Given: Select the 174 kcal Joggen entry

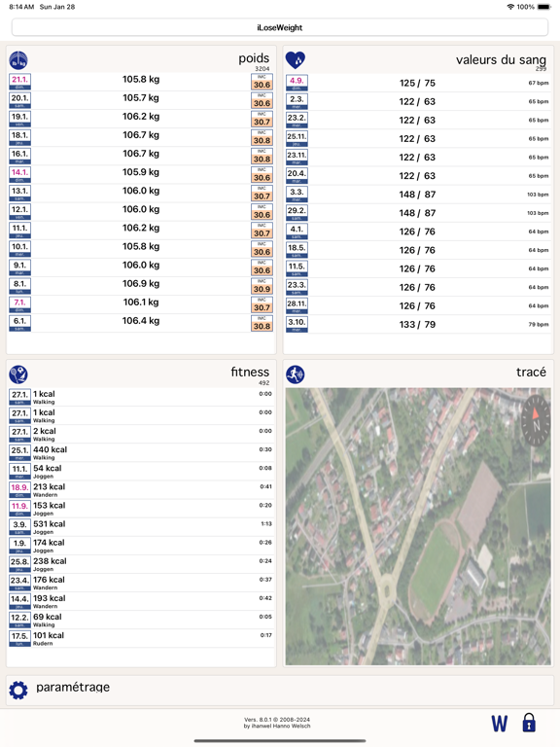Looking at the screenshot, I should pyautogui.click(x=141, y=546).
